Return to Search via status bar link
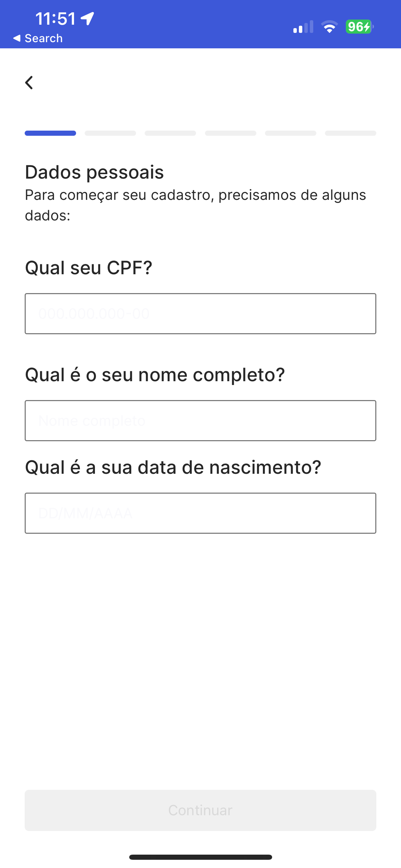401x868 pixels. pyautogui.click(x=38, y=38)
